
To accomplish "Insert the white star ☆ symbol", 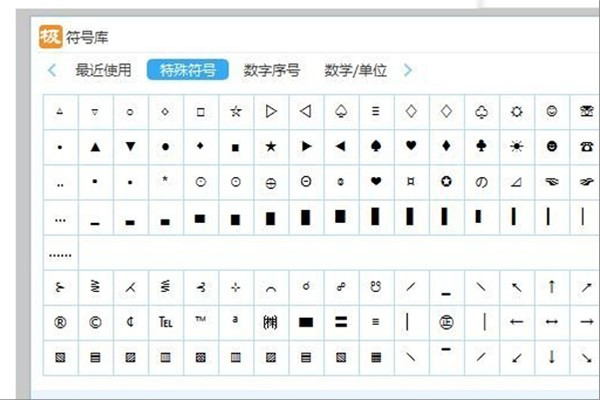I will [x=236, y=112].
